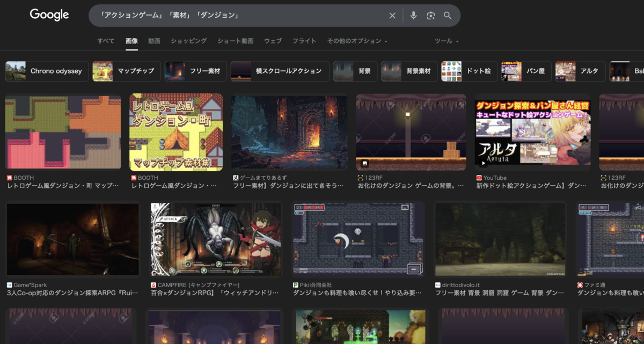The height and width of the screenshot is (344, 644).
Task: Open the アルタ YouTube video thumbnail
Action: coord(532,133)
